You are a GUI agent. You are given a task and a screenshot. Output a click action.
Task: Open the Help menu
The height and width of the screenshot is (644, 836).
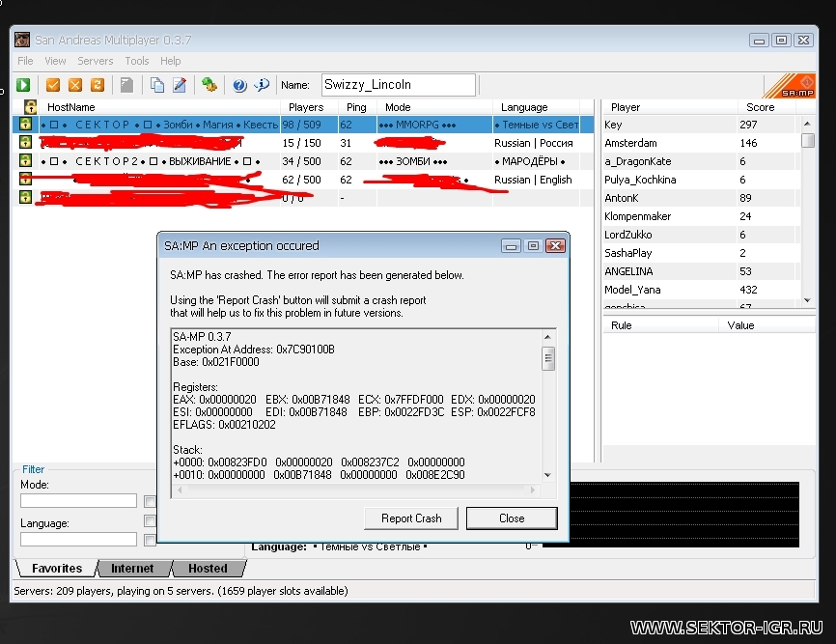coord(171,61)
